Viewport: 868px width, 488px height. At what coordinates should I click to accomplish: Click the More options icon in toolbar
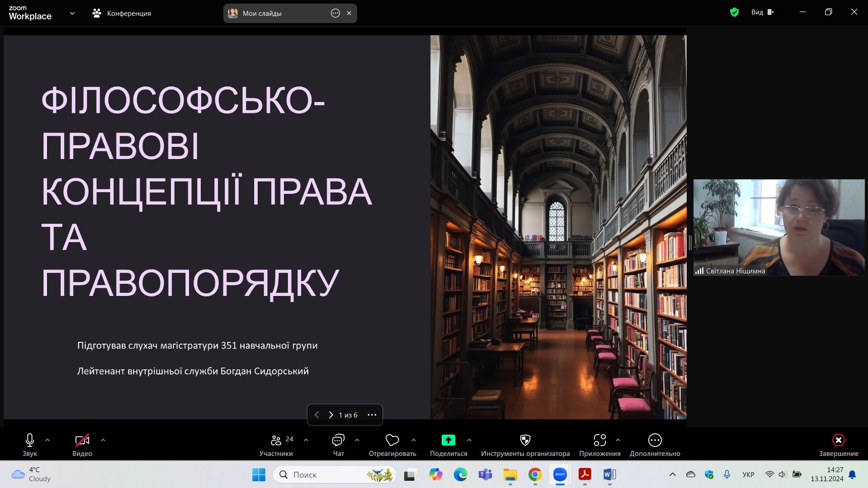click(655, 440)
